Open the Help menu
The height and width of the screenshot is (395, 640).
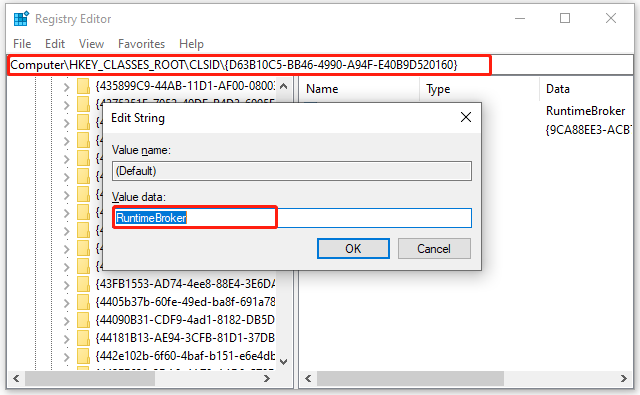(191, 44)
